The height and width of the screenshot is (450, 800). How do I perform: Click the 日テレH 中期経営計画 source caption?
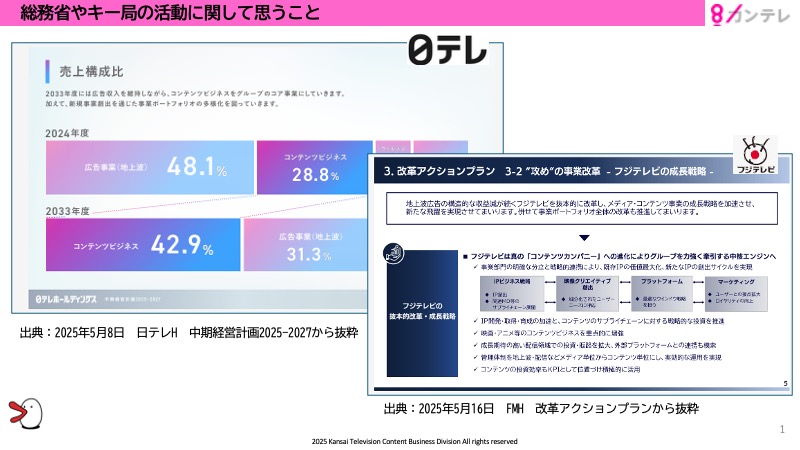click(x=170, y=332)
